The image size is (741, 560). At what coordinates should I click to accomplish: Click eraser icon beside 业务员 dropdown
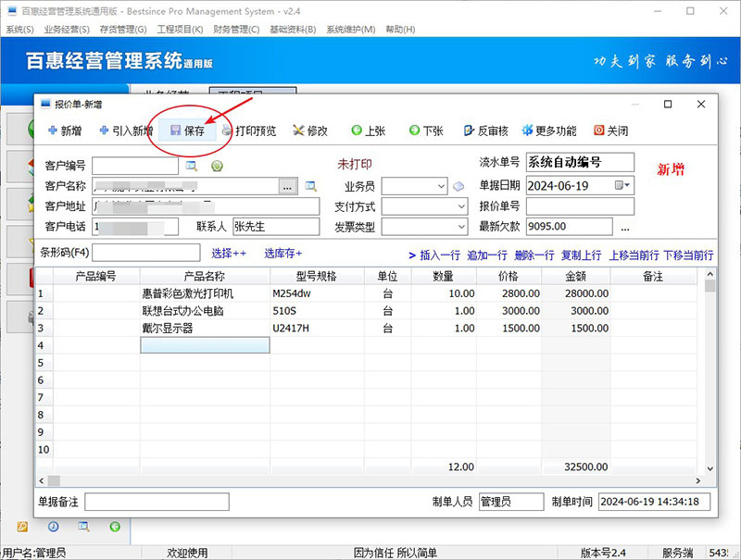click(x=458, y=186)
